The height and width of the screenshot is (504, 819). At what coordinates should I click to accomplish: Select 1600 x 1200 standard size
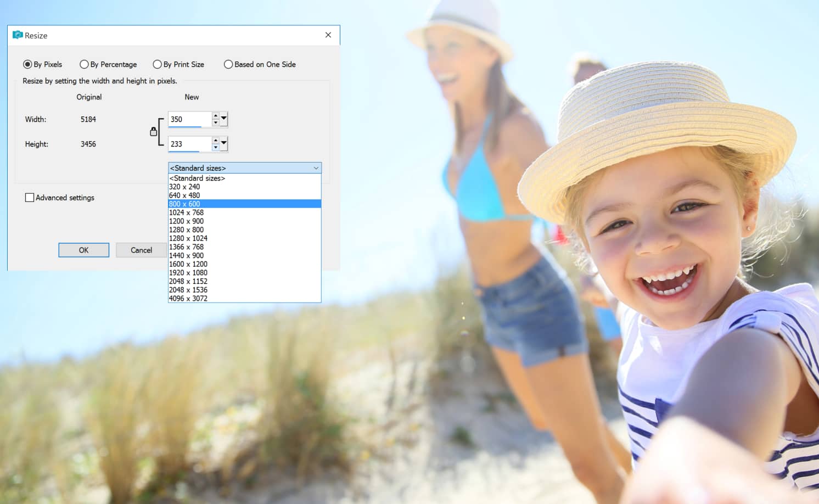244,264
